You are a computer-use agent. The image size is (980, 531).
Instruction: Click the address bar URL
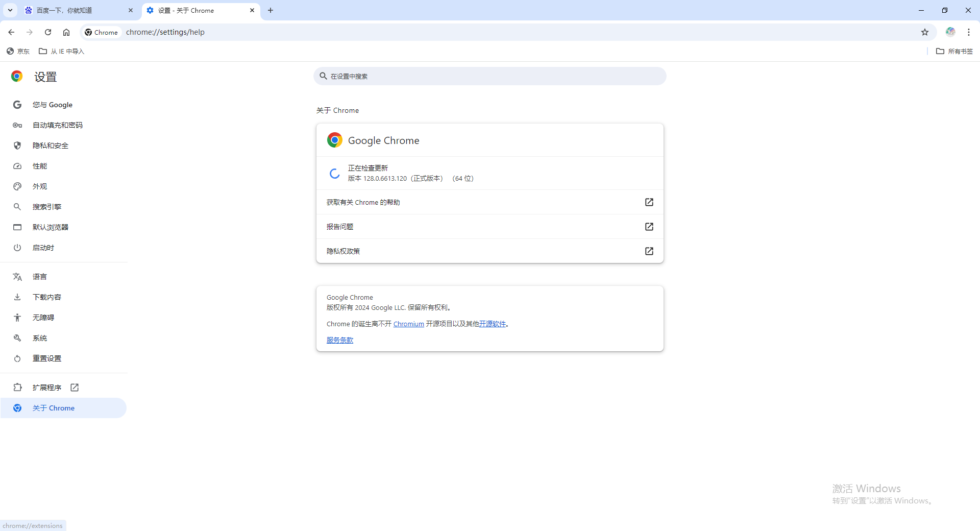click(x=165, y=32)
